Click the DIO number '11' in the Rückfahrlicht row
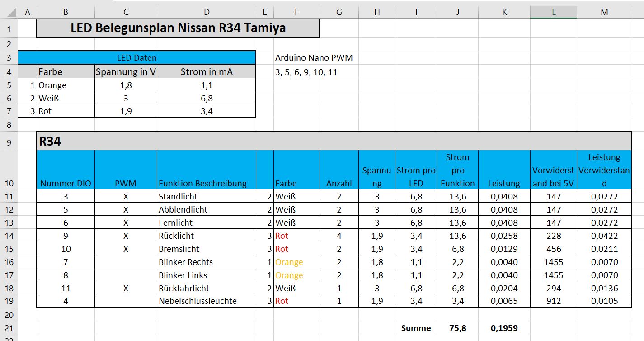The height and width of the screenshot is (341, 644). 66,288
